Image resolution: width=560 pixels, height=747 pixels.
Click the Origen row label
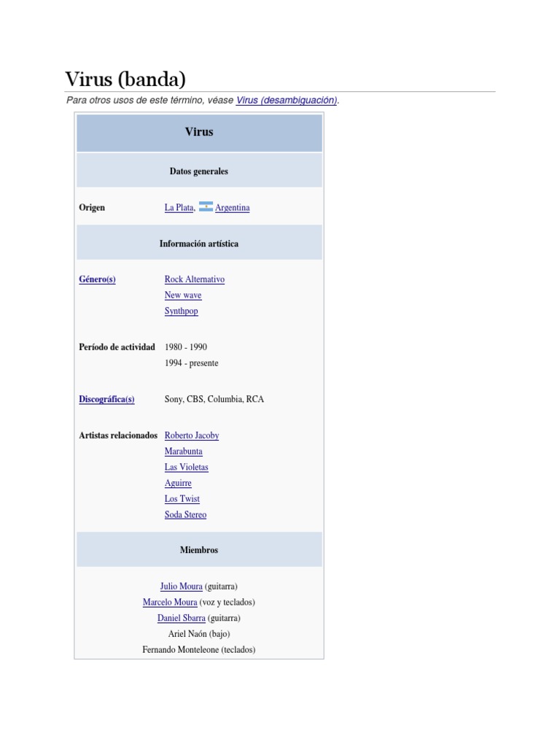(x=92, y=208)
